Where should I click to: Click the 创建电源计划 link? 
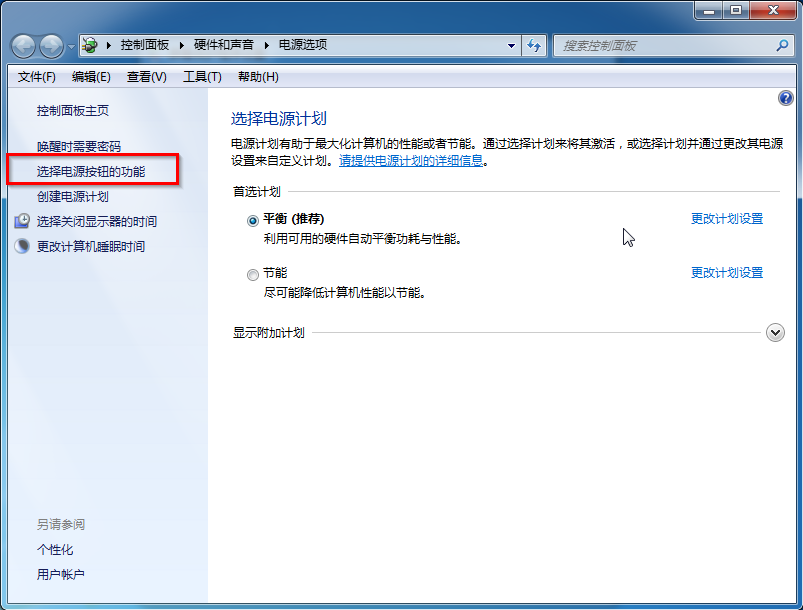coord(73,197)
